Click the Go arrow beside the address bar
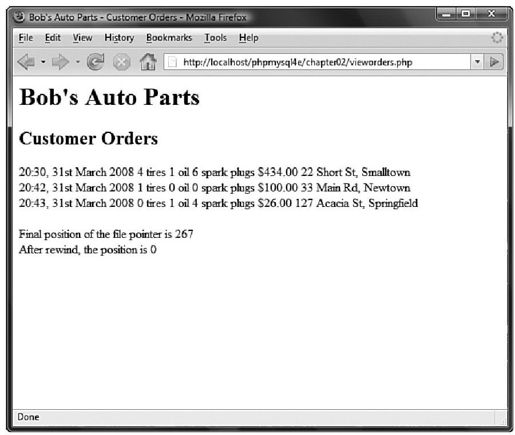The image size is (515, 435). (494, 62)
